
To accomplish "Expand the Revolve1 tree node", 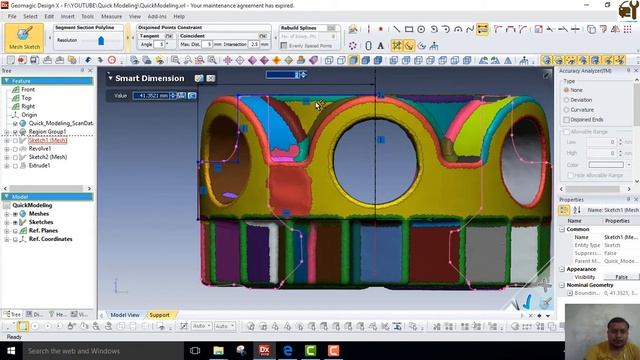I will [7, 149].
